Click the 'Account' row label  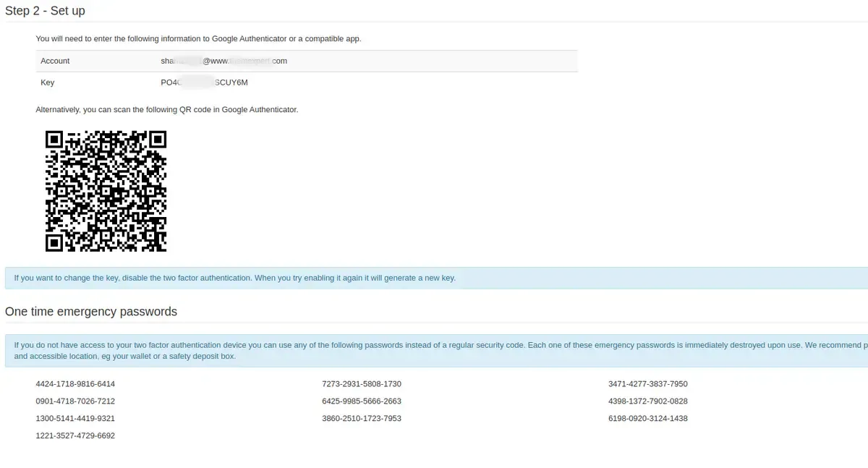pyautogui.click(x=55, y=61)
